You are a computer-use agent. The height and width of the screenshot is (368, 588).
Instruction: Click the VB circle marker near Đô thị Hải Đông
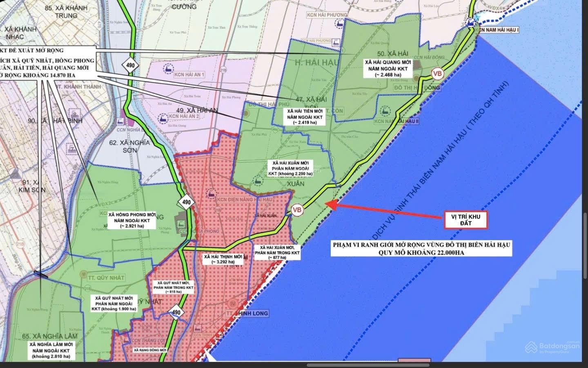pyautogui.click(x=437, y=74)
